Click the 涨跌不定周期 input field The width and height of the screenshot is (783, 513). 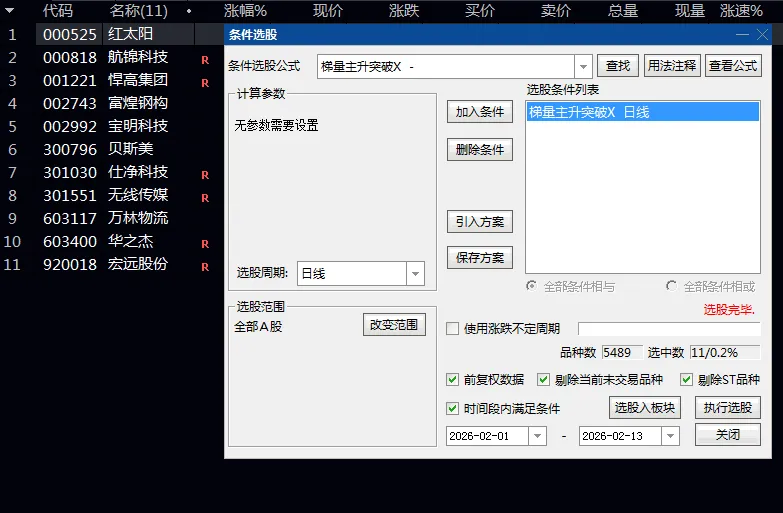[x=669, y=329]
